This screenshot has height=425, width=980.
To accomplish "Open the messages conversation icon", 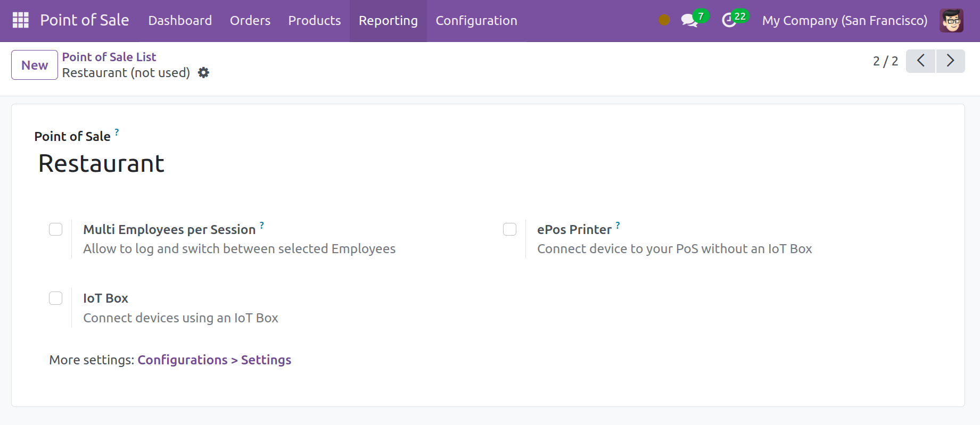I will (689, 20).
